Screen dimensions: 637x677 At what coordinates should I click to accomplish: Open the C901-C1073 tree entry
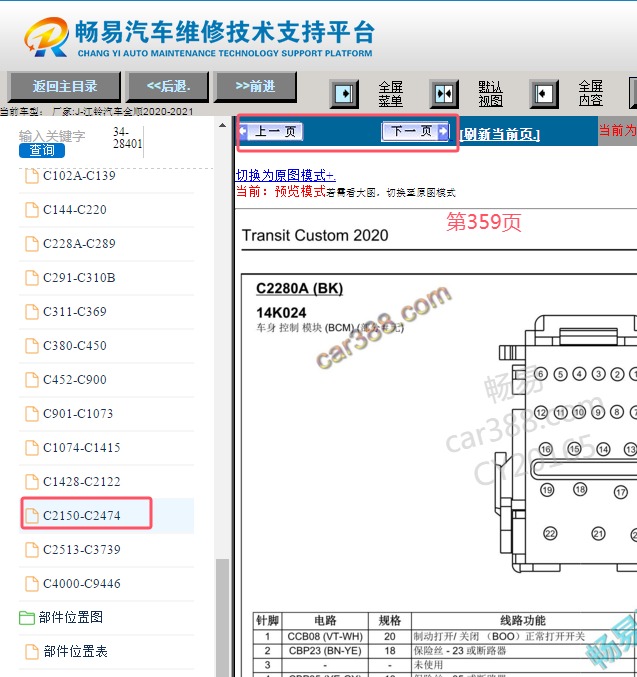click(78, 414)
